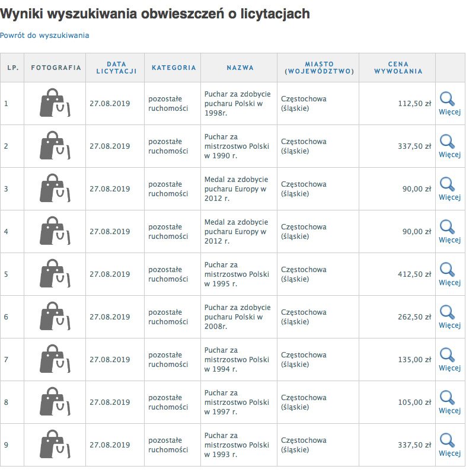Sort by MIASTO (WOJEWÓDZTWO) column header

pyautogui.click(x=320, y=68)
